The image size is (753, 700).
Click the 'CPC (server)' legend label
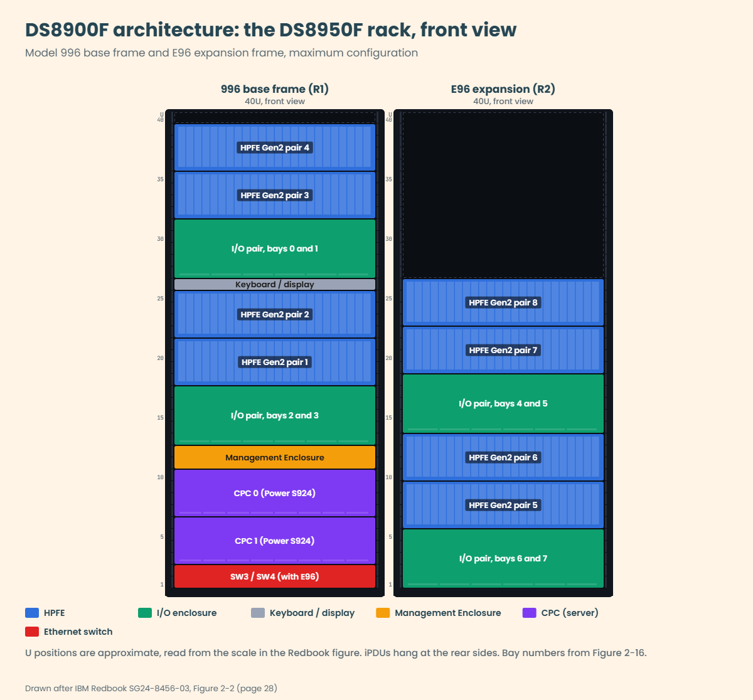pyautogui.click(x=570, y=613)
